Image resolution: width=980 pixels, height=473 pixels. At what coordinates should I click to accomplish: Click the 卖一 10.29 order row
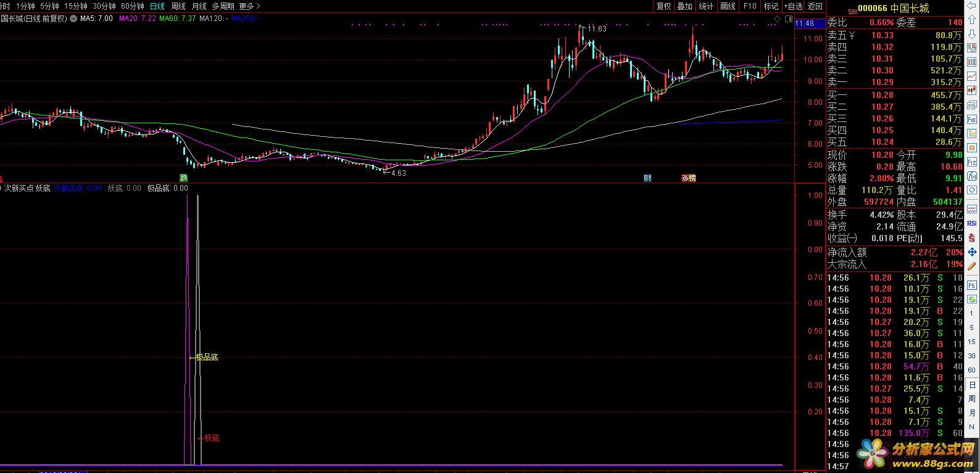894,82
